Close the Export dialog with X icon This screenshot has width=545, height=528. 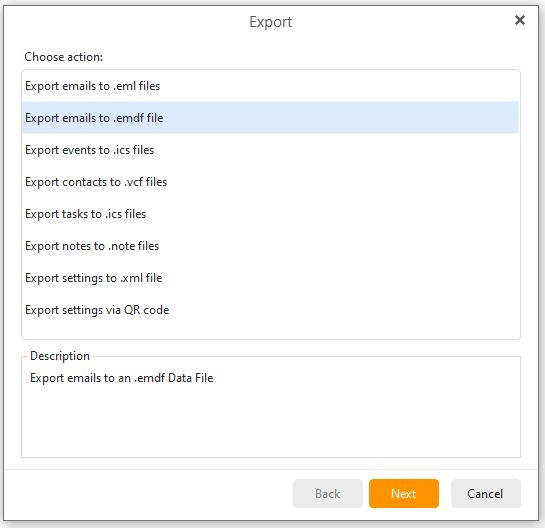click(x=520, y=20)
